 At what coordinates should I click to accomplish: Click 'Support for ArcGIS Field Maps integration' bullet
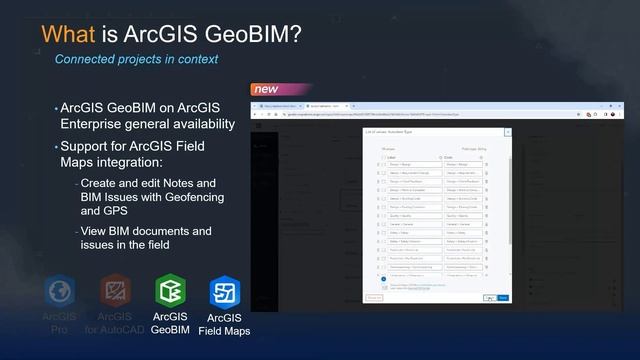click(x=132, y=154)
